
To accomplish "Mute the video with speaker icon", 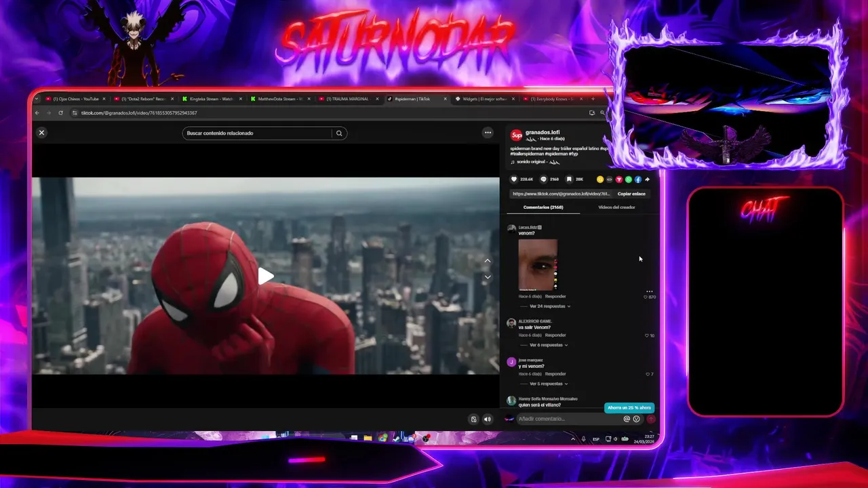I will (x=487, y=419).
